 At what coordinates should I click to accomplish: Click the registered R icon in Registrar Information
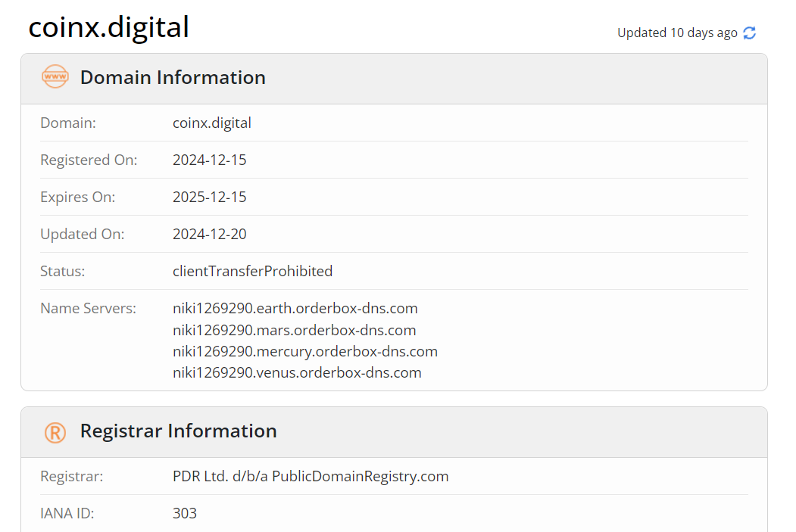(55, 431)
